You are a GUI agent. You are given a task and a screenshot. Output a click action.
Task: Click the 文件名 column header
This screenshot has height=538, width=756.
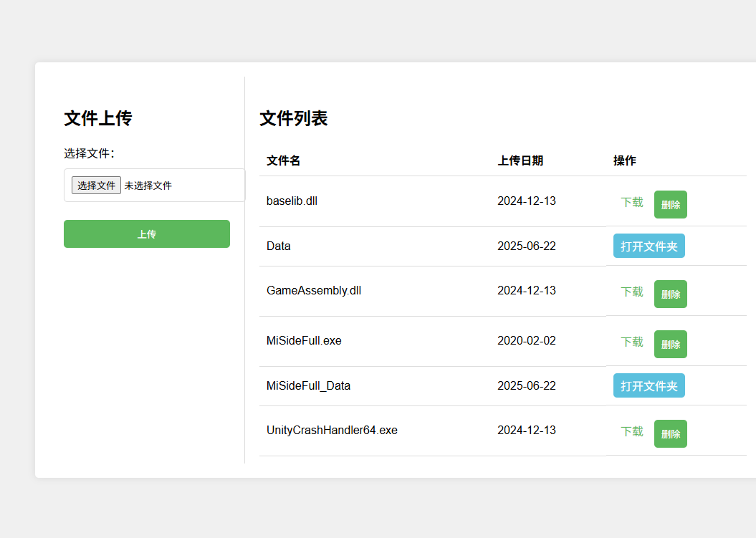click(283, 160)
